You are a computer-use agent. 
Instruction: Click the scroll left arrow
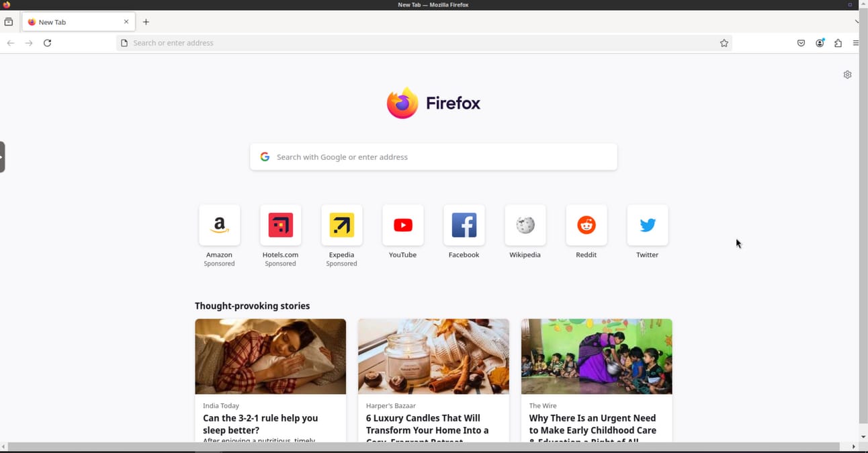3,447
